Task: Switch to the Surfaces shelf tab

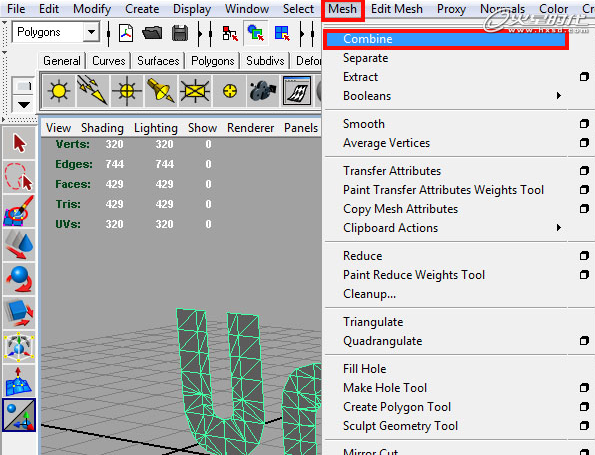Action: pyautogui.click(x=158, y=61)
